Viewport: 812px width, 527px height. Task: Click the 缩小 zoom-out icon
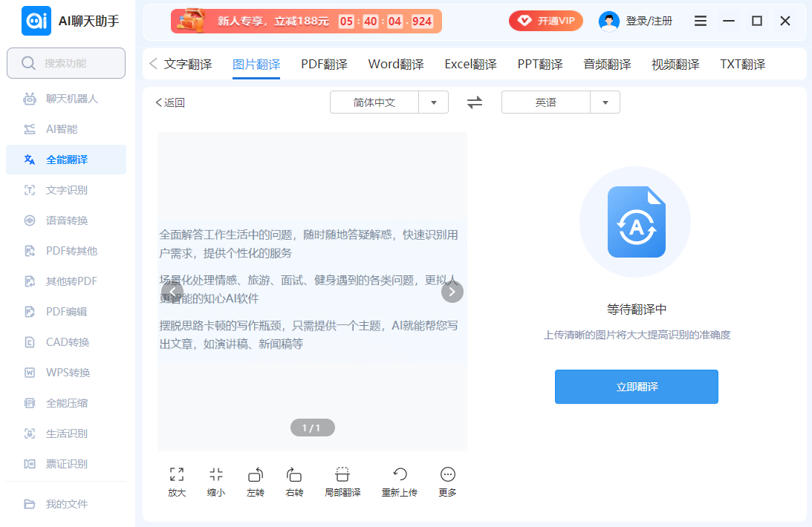pyautogui.click(x=216, y=475)
